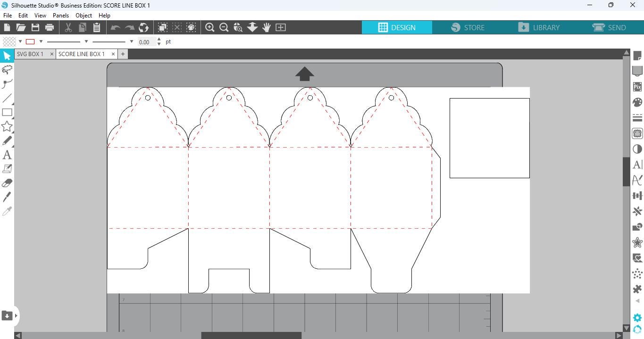Image resolution: width=644 pixels, height=339 pixels.
Task: Go to the SEND tab
Action: coord(609,27)
